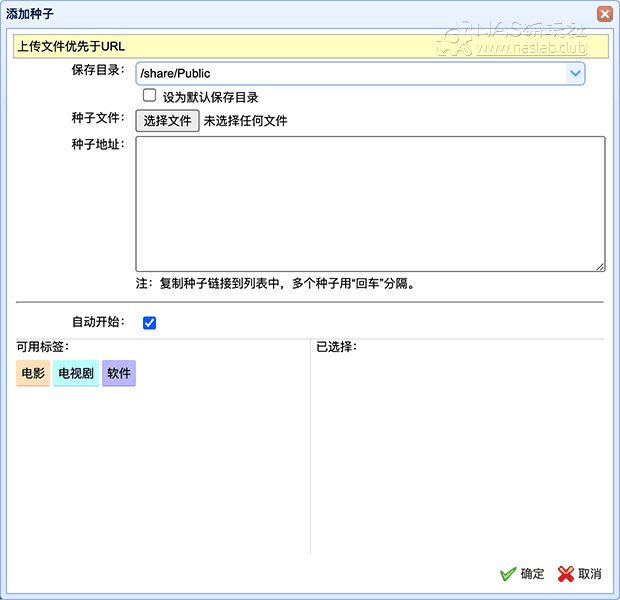620x600 pixels.
Task: Click the /share/Public save directory field
Action: tap(350, 73)
